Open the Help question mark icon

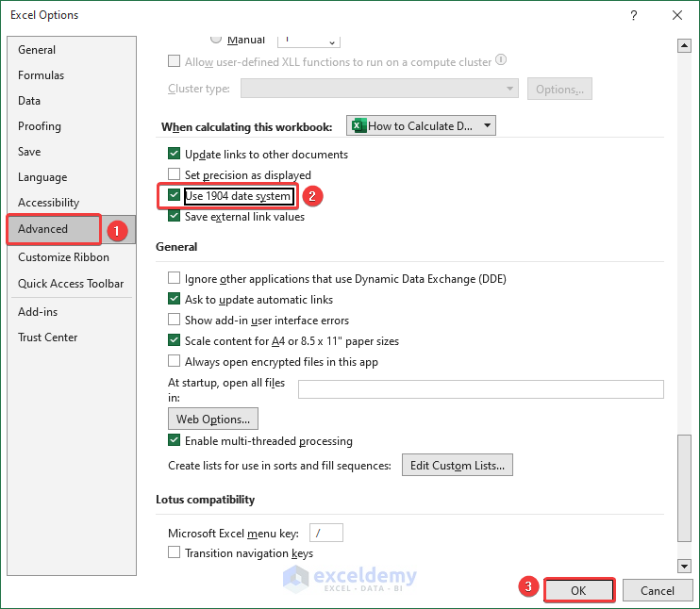633,16
